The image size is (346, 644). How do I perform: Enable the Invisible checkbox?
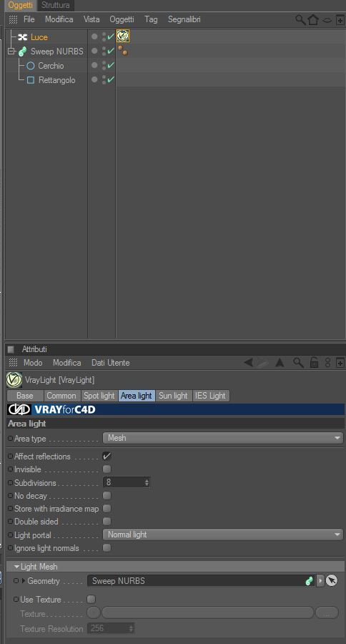(107, 469)
